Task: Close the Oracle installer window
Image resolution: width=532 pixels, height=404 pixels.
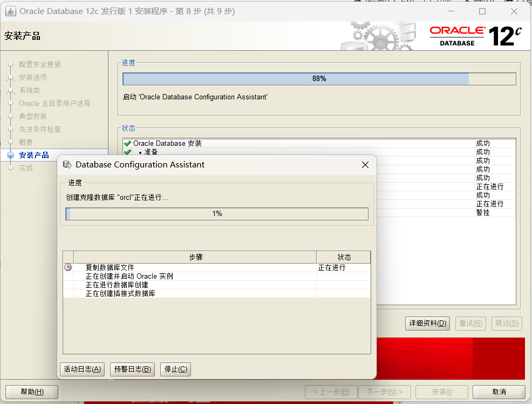Action: 514,11
